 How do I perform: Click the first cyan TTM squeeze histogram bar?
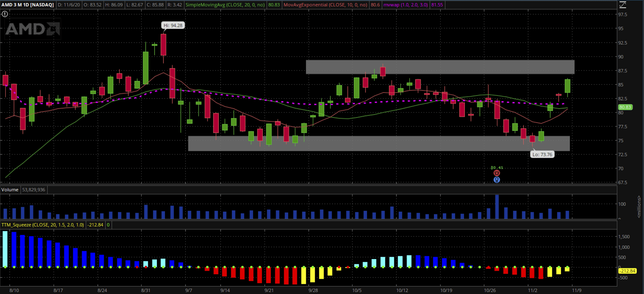[5, 249]
